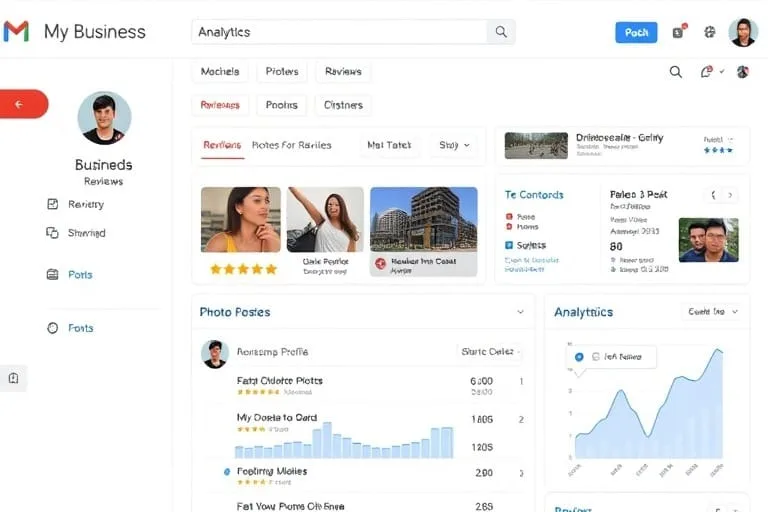Click the Mat Tatek button
The image size is (768, 512).
pyautogui.click(x=389, y=145)
